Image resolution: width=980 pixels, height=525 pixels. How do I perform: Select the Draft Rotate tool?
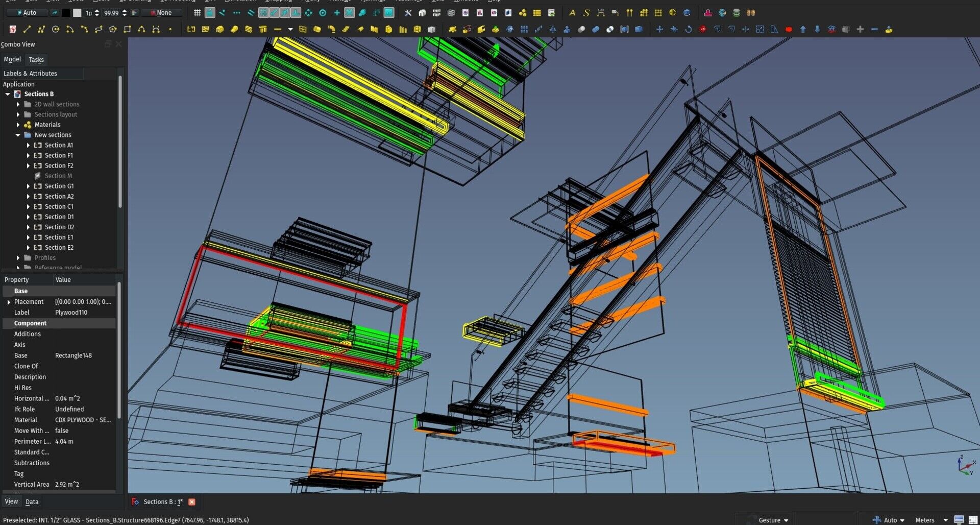coord(688,30)
